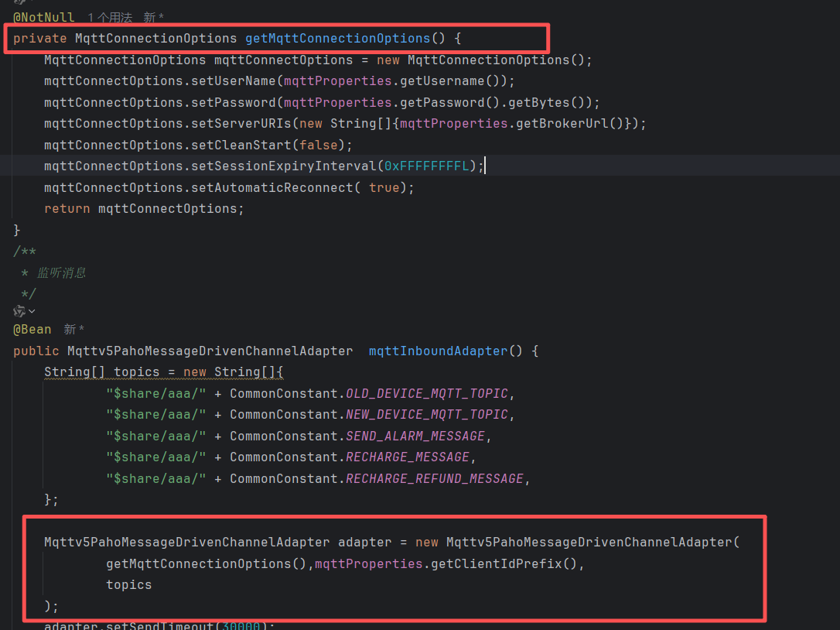Click the '监听消息' doc comment text
This screenshot has height=630, width=840.
[x=62, y=272]
